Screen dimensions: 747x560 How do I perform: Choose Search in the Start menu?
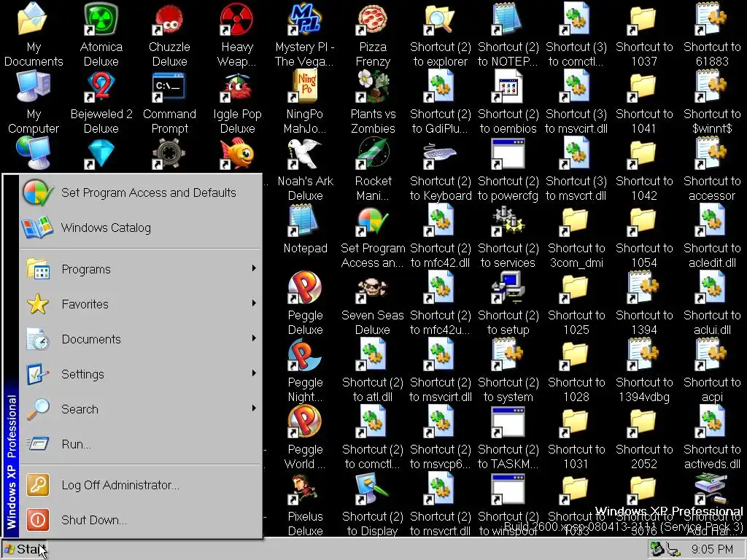141,409
